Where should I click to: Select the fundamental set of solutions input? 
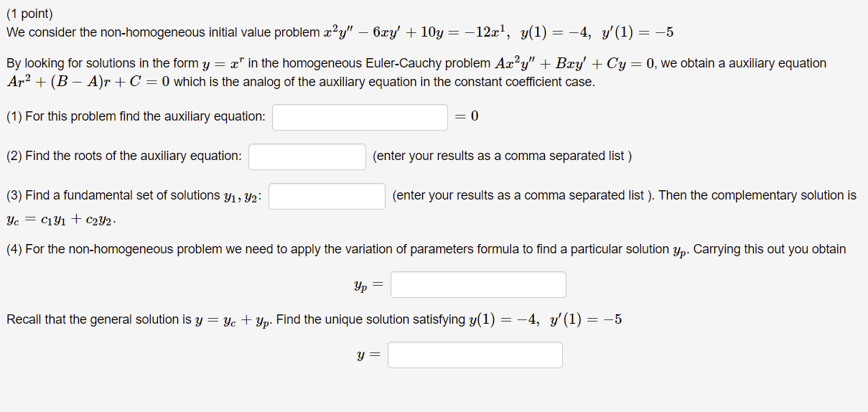pos(327,196)
